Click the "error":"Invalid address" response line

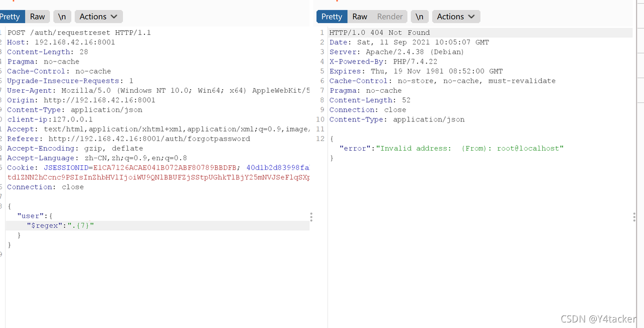click(451, 149)
